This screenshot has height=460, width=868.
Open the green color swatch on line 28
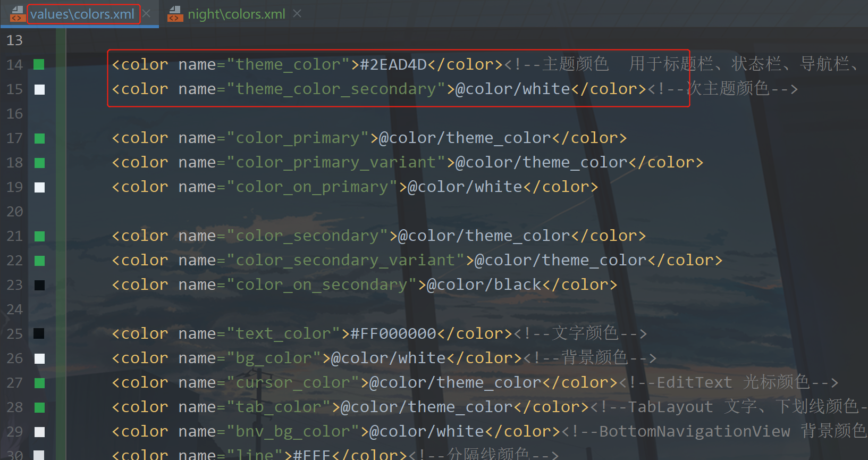coord(39,407)
